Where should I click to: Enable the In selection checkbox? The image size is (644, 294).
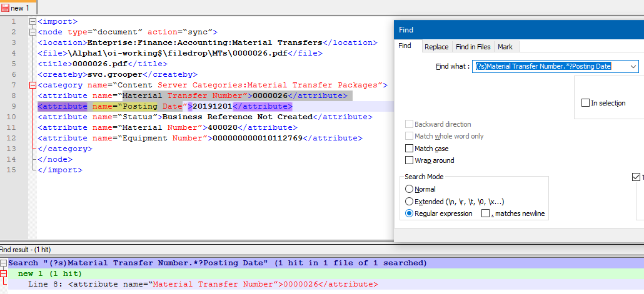pyautogui.click(x=585, y=103)
